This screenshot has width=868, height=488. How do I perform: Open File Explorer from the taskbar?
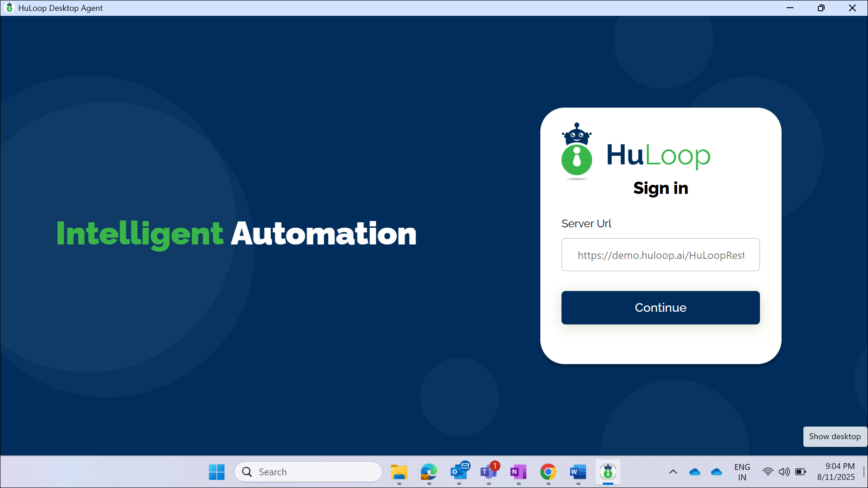[399, 472]
